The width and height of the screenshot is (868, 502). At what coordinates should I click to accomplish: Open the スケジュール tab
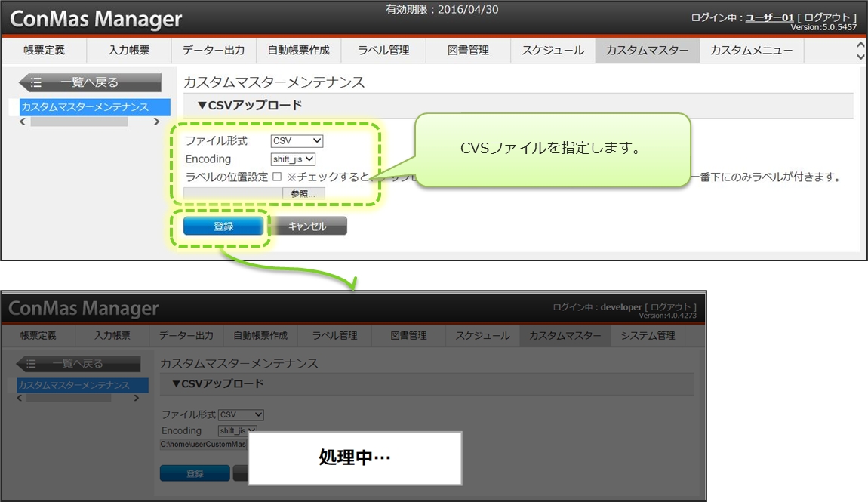click(x=553, y=51)
